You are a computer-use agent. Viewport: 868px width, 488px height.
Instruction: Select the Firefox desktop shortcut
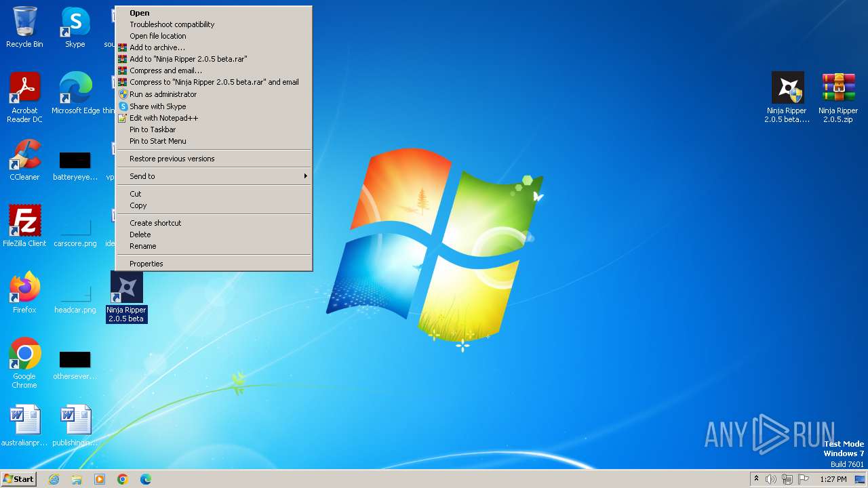point(24,293)
